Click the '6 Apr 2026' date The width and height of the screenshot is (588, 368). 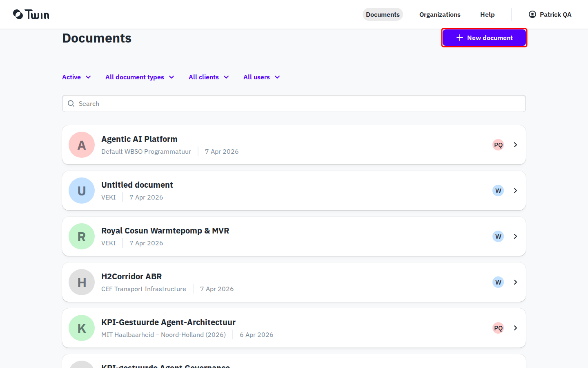(256, 334)
